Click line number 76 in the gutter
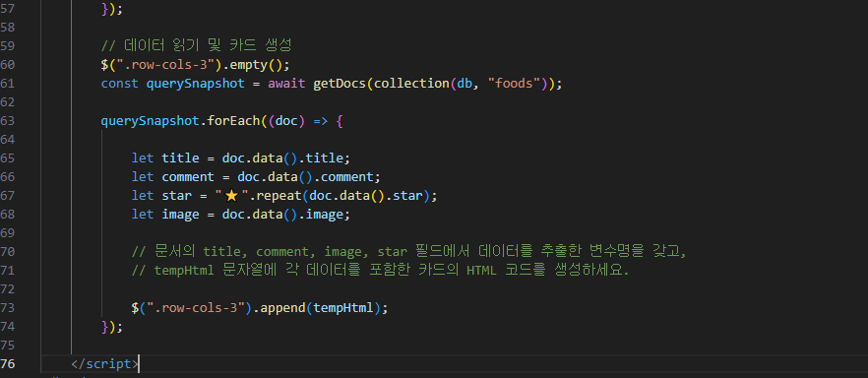 (7, 364)
